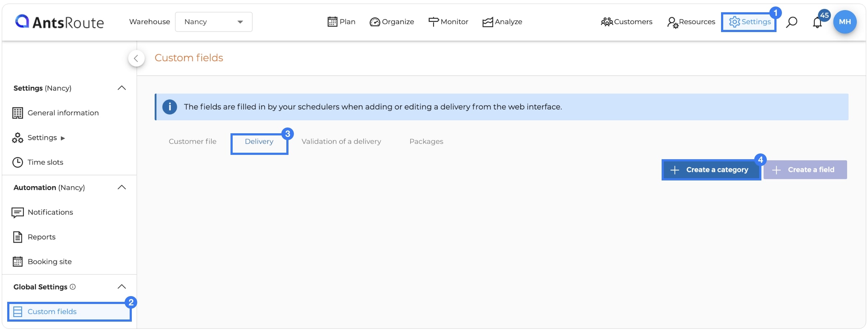Click the General information building icon
This screenshot has width=868, height=331.
(18, 113)
